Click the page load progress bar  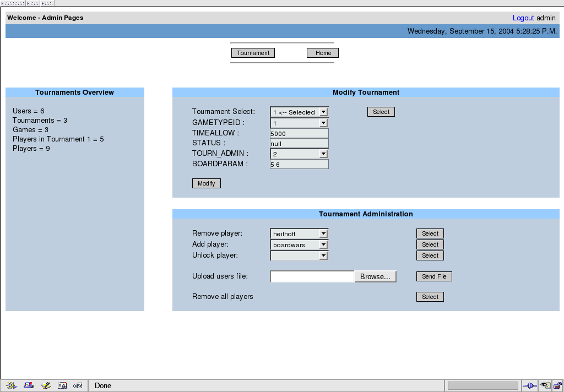click(482, 385)
